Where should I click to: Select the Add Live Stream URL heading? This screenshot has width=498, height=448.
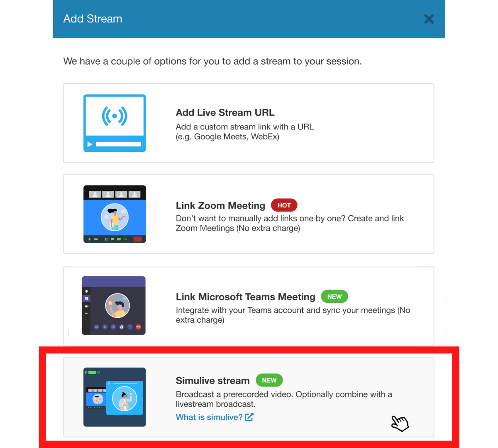coord(225,113)
